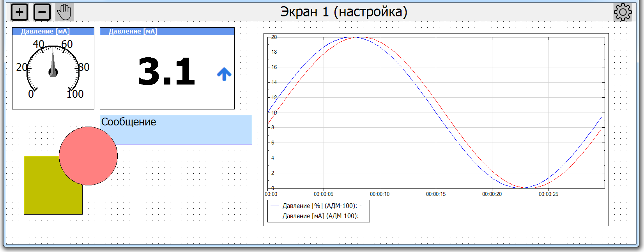Click legend entry Давление [мА] (АДМ-100)

(323, 216)
